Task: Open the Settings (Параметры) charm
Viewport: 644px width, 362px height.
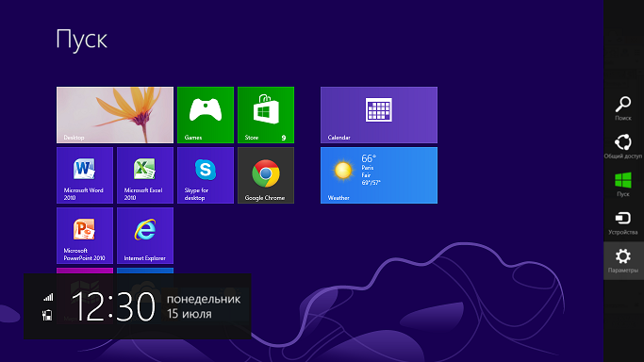Action: (623, 260)
